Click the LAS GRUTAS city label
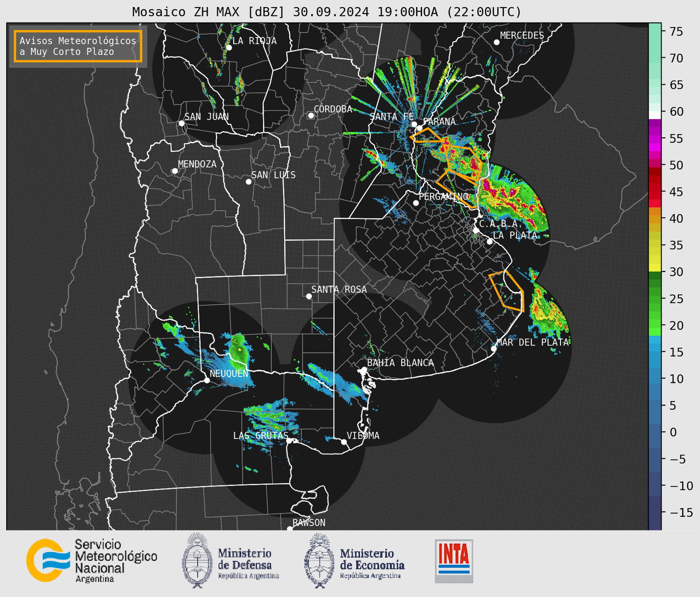The width and height of the screenshot is (700, 597). tap(261, 436)
